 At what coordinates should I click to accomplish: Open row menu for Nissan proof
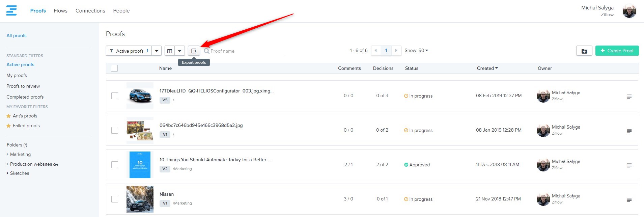point(629,200)
